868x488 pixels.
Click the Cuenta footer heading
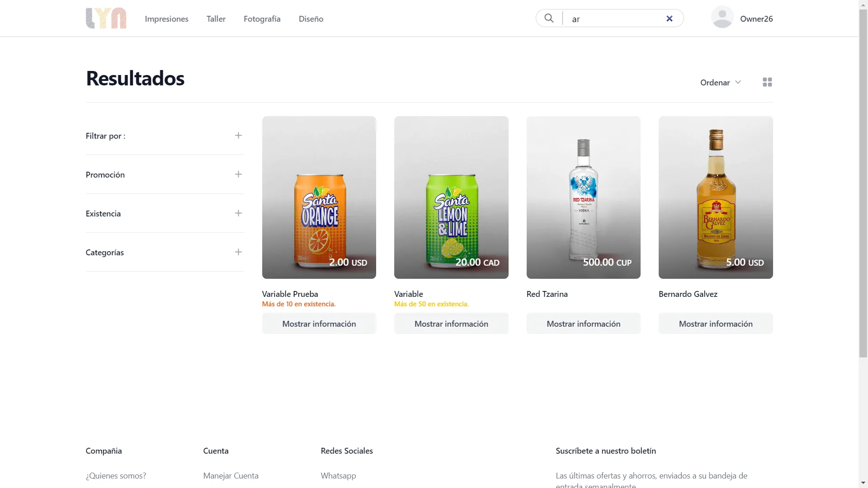pos(216,450)
